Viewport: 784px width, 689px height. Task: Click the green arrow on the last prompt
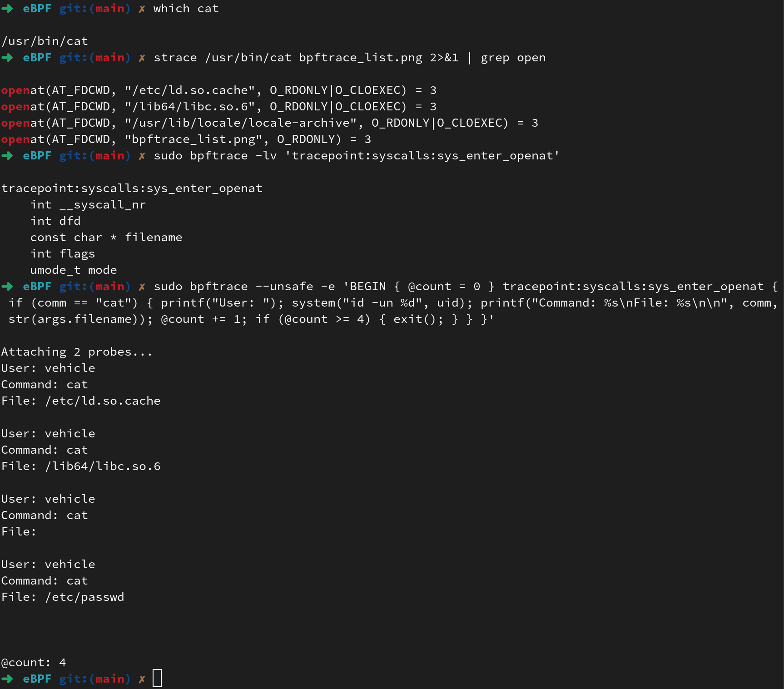pyautogui.click(x=7, y=679)
